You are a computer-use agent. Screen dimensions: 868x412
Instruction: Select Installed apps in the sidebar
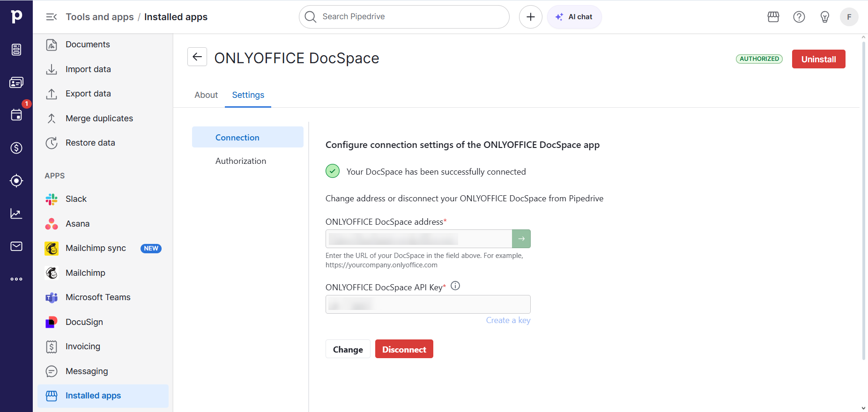103,396
